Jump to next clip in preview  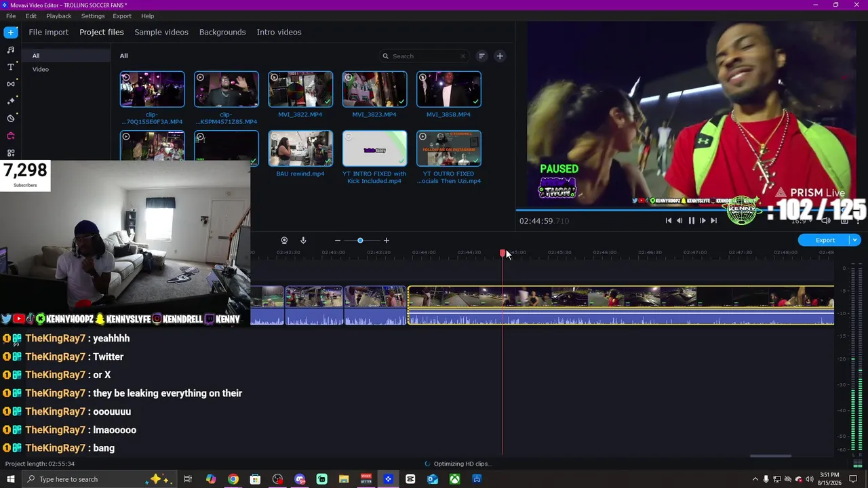713,220
